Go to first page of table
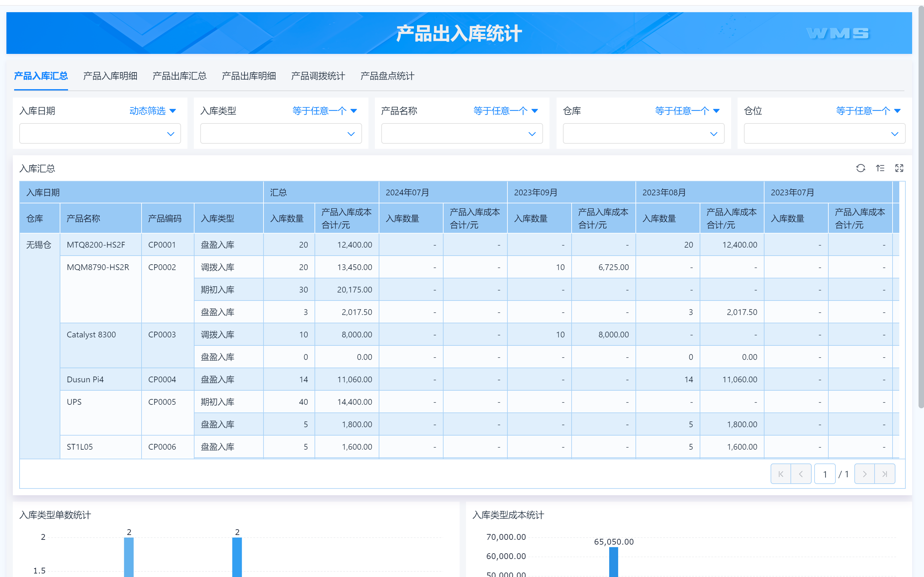The width and height of the screenshot is (924, 577). pos(781,474)
